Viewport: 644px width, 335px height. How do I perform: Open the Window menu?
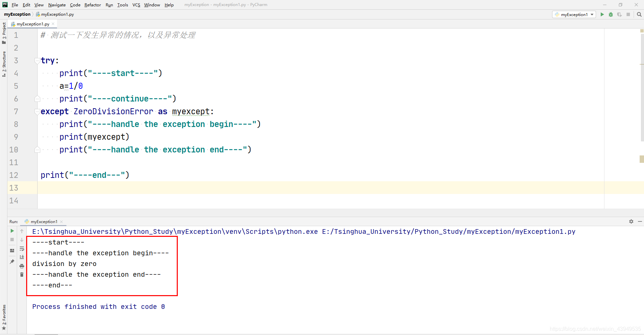[x=152, y=5]
